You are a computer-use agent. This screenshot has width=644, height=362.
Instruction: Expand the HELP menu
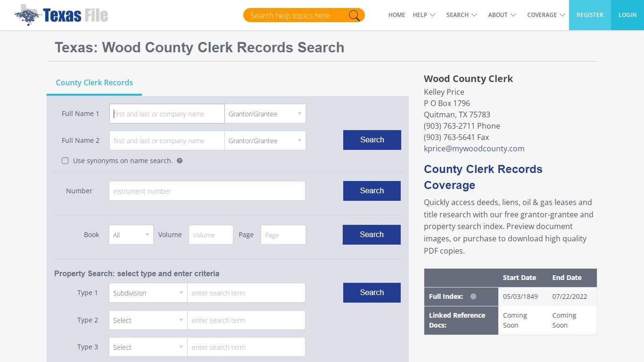[x=424, y=15]
